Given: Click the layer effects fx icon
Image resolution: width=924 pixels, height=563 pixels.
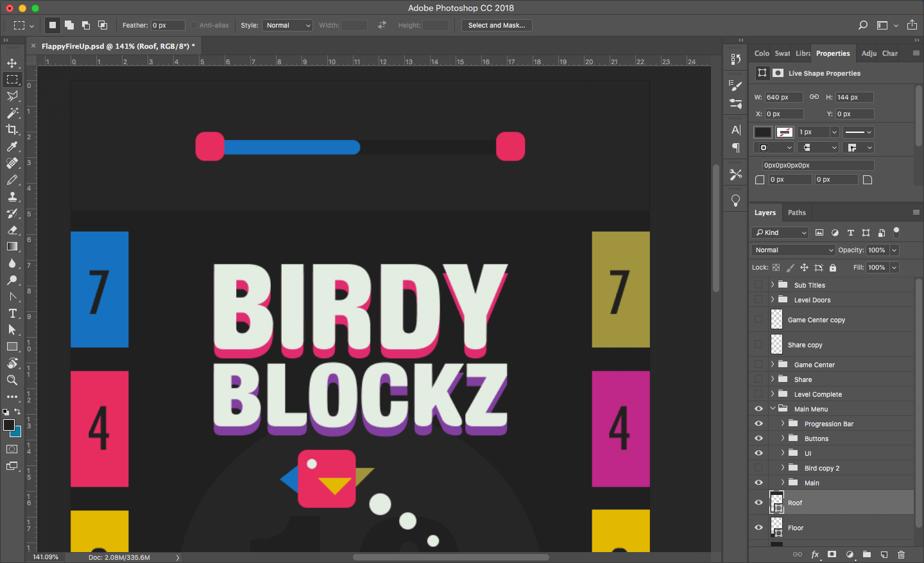Looking at the screenshot, I should tap(815, 554).
